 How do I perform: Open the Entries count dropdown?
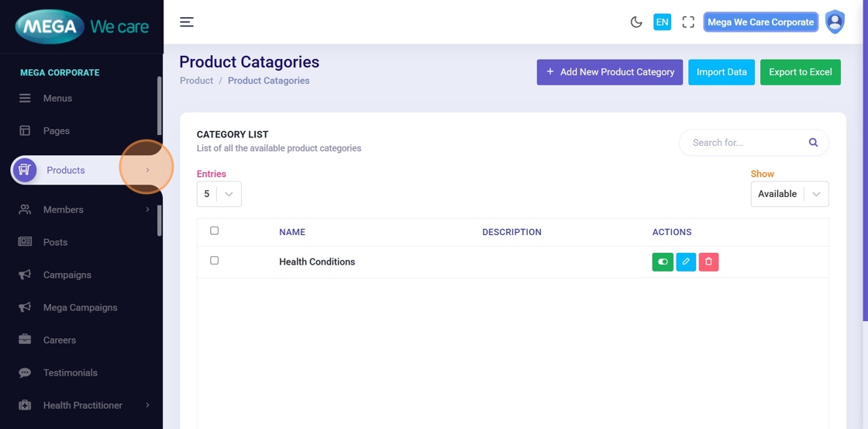pos(219,194)
